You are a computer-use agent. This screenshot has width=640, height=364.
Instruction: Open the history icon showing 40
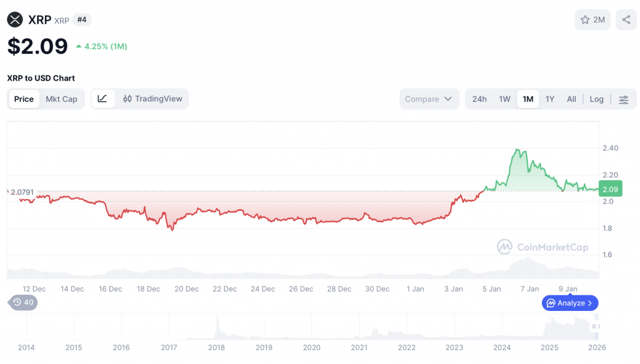pyautogui.click(x=22, y=302)
